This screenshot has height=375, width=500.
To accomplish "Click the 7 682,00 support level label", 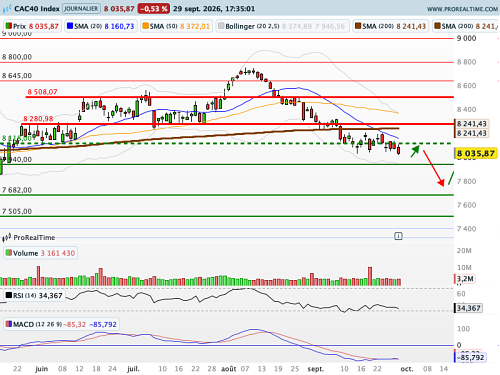I will pyautogui.click(x=17, y=190).
